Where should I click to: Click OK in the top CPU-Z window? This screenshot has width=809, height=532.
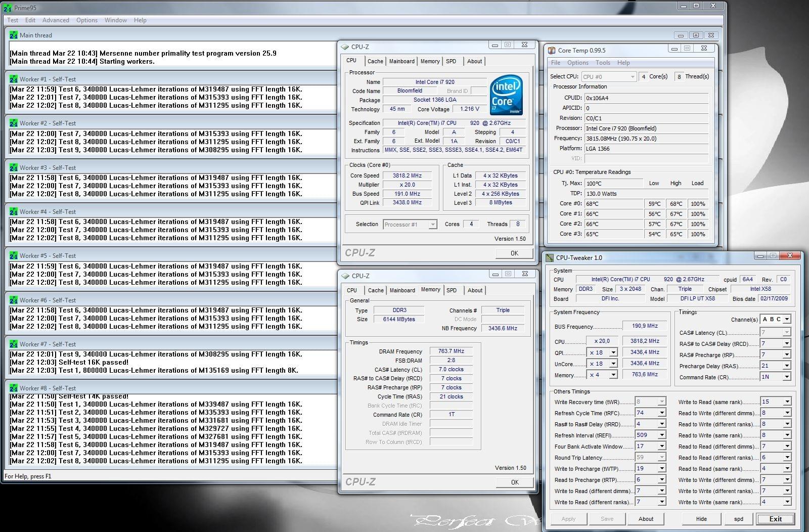[x=514, y=253]
